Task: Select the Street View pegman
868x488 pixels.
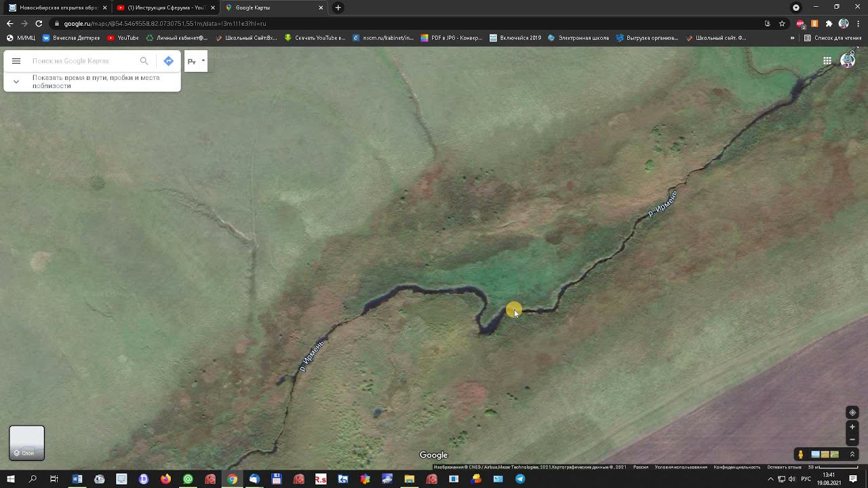Action: [801, 454]
